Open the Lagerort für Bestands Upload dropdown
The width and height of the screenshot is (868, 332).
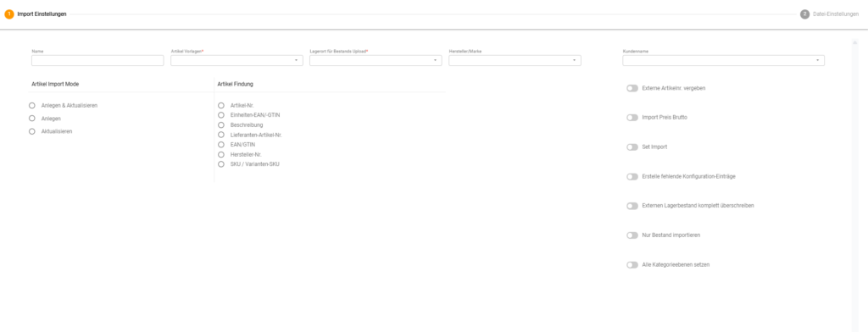[376, 60]
